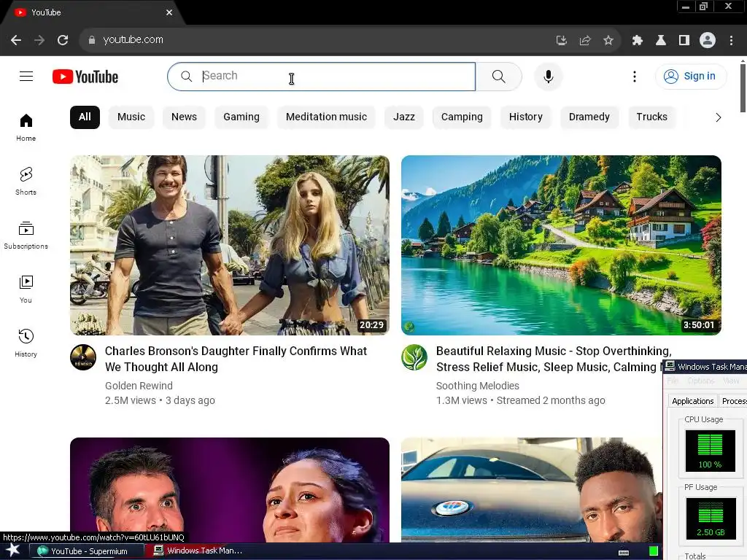
Task: Select the Meditation music chip
Action: coord(326,117)
